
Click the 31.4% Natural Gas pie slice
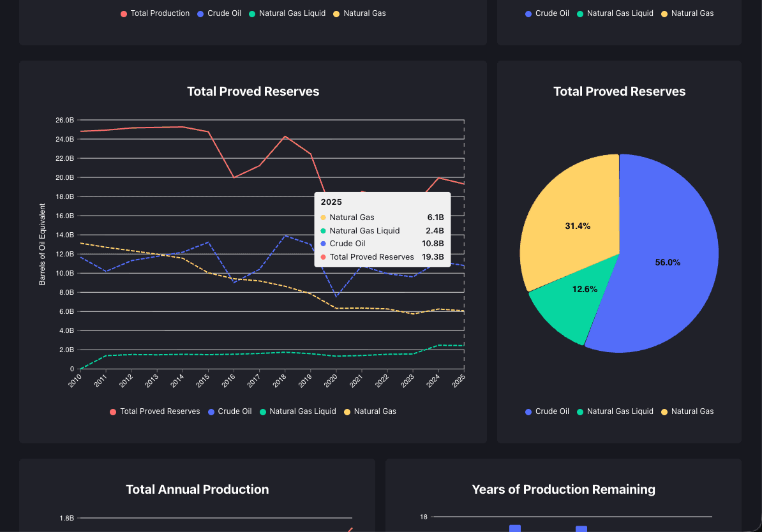click(x=578, y=226)
